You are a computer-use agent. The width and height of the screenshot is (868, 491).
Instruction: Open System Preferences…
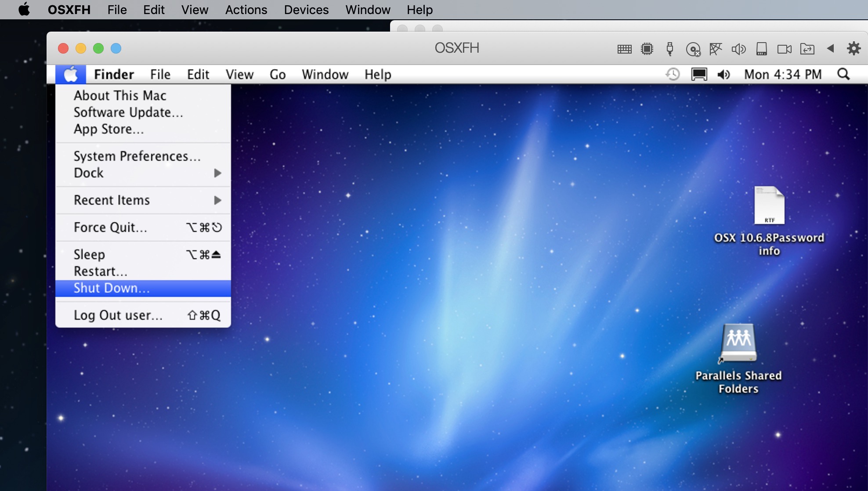click(x=143, y=156)
